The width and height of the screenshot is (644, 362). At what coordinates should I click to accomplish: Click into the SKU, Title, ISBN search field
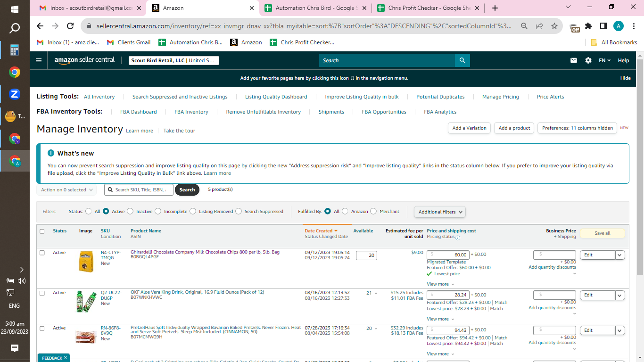[x=138, y=190]
